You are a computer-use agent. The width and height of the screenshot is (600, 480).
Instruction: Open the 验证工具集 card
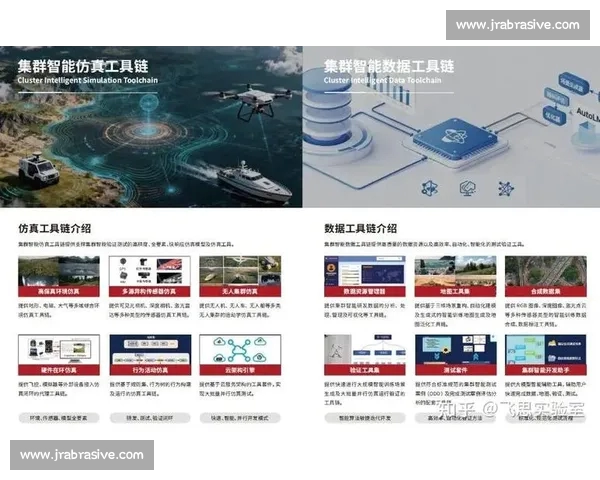(x=365, y=355)
